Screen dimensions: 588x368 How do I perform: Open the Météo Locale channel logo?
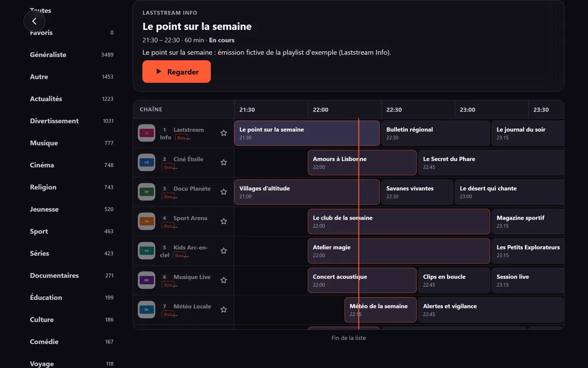(147, 310)
